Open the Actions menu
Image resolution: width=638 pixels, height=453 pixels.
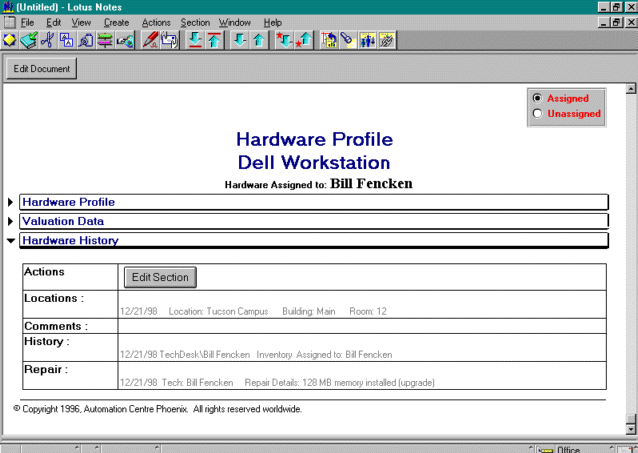[156, 23]
